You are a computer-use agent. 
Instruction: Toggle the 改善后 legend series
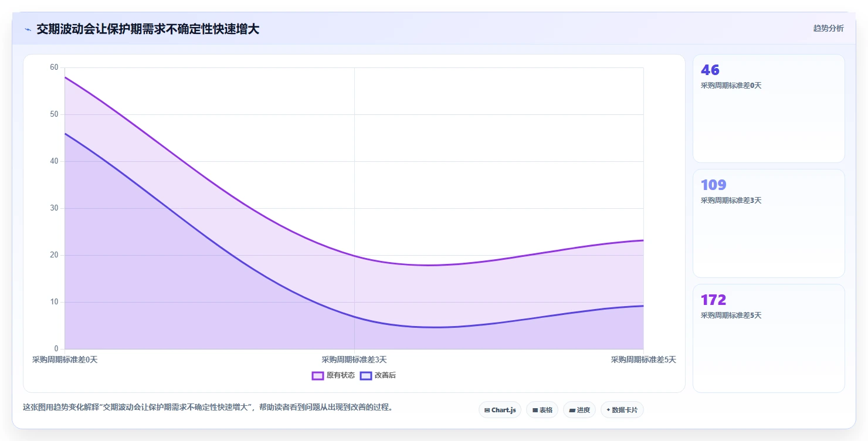[x=378, y=375]
